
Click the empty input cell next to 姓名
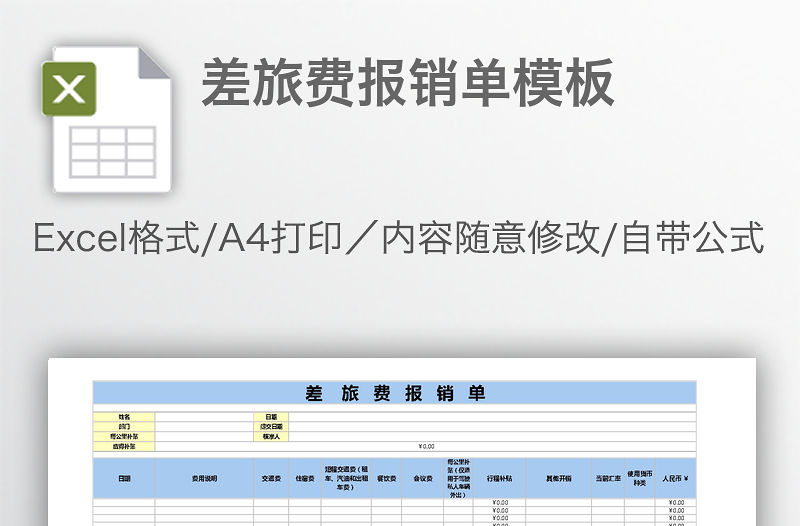coord(204,417)
